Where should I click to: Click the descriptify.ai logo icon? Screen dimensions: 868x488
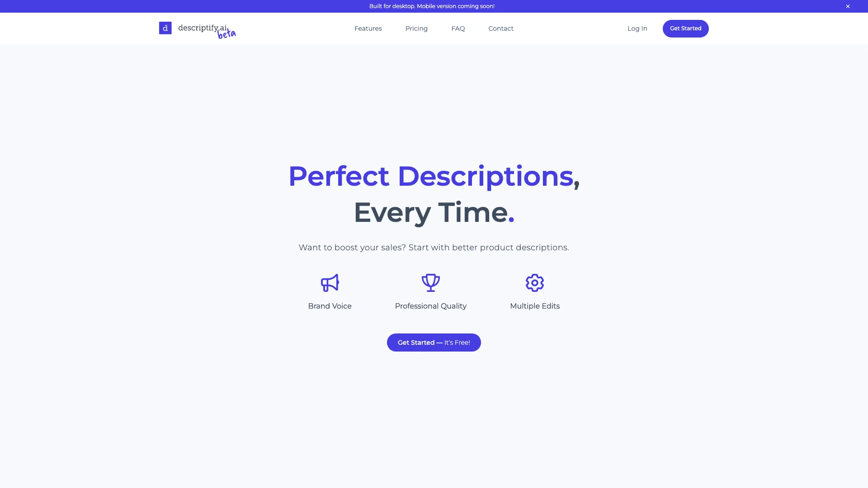tap(165, 28)
